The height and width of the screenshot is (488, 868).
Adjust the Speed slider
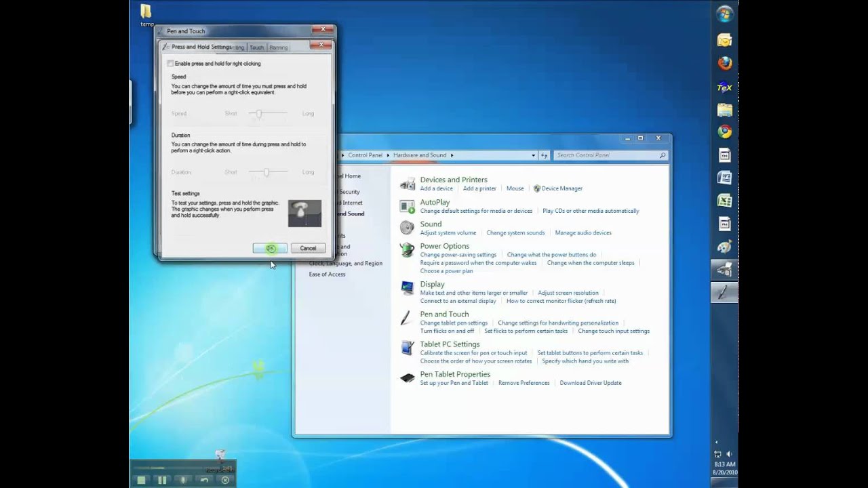(258, 114)
